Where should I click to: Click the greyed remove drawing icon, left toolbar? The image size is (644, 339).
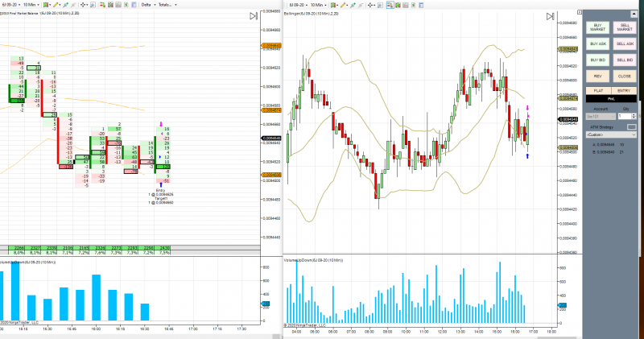point(73,5)
